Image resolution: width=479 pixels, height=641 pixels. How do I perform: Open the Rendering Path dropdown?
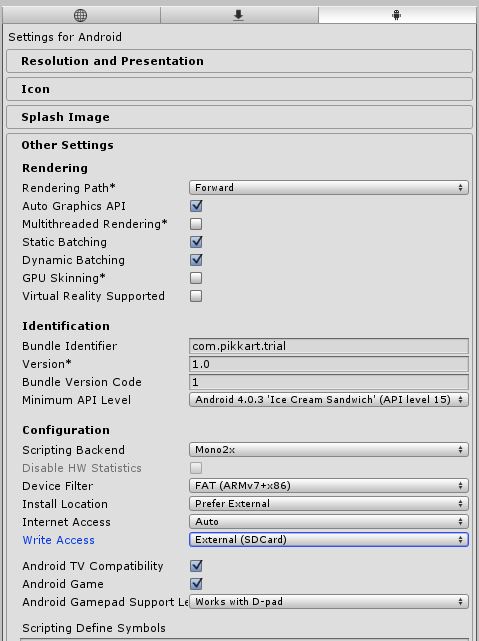pyautogui.click(x=329, y=188)
